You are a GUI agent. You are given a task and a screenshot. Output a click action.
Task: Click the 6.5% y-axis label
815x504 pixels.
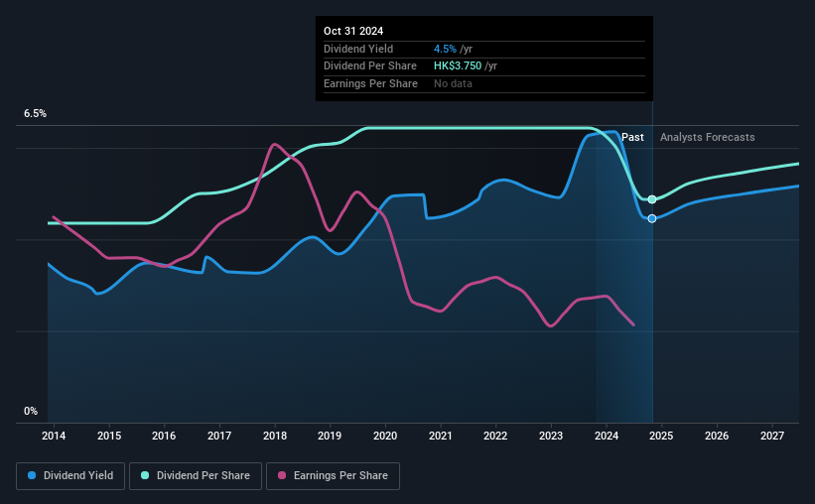tap(35, 114)
